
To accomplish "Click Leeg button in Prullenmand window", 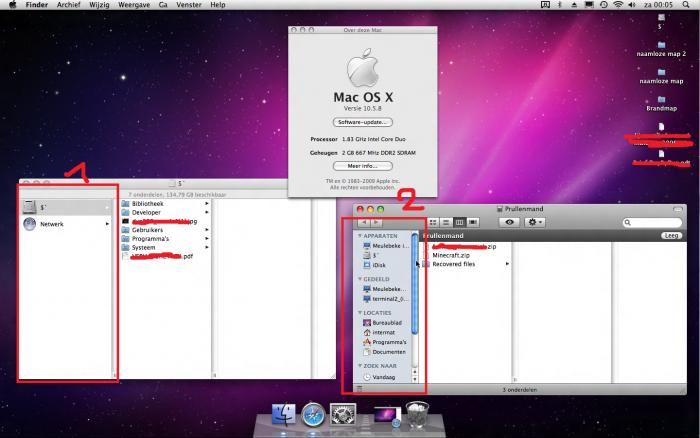I will click(x=671, y=235).
